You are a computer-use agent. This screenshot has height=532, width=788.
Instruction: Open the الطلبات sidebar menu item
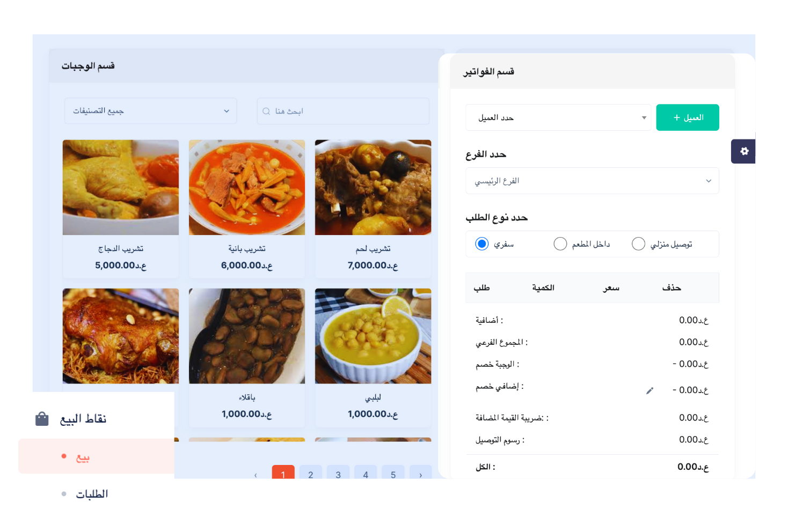coord(92,494)
